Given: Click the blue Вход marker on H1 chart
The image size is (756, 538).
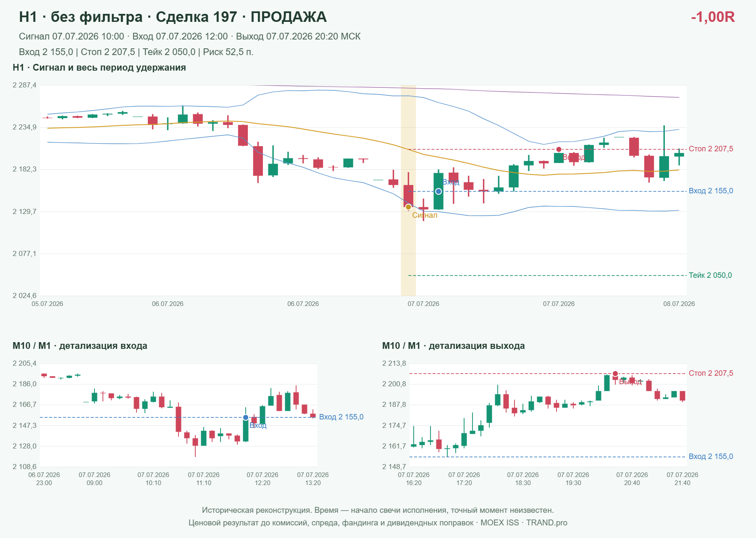Looking at the screenshot, I should 438,191.
